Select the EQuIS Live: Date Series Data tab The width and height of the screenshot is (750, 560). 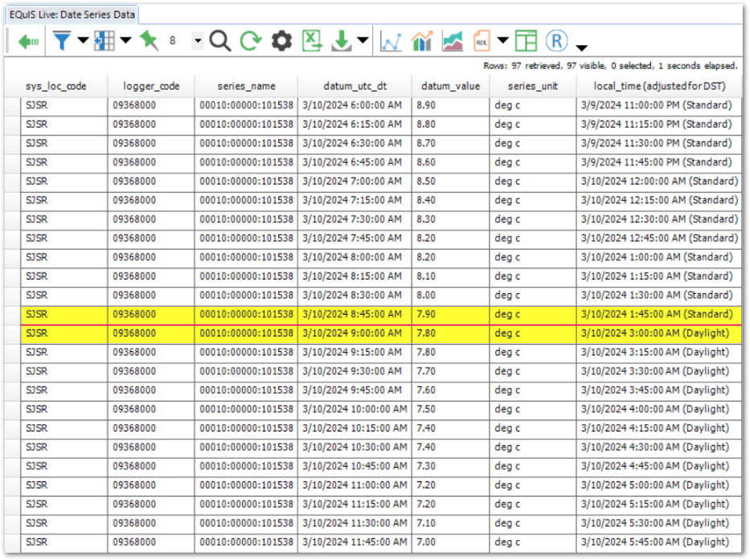[x=72, y=14]
